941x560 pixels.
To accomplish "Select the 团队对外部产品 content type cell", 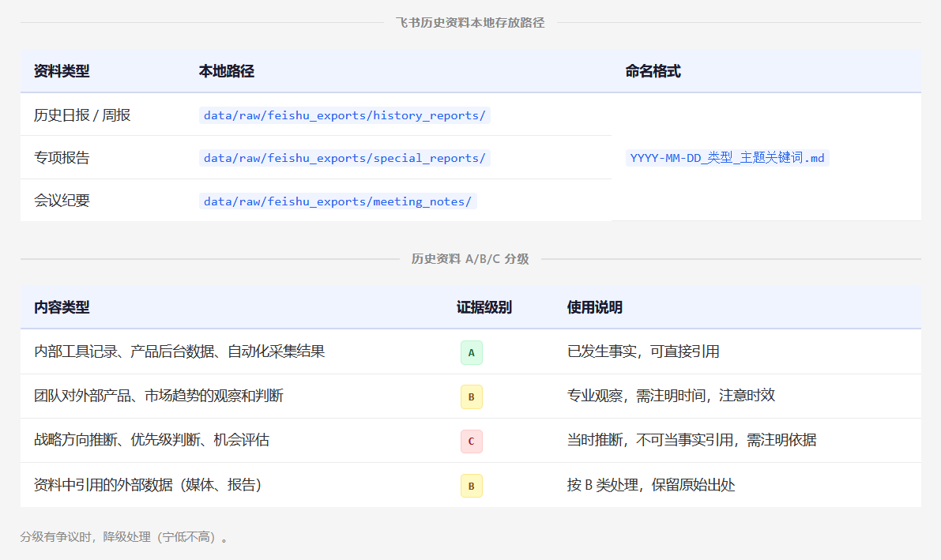I will [159, 397].
